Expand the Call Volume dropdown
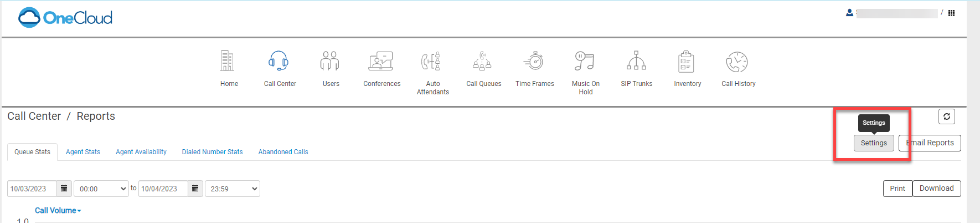The width and height of the screenshot is (980, 223). click(x=58, y=210)
